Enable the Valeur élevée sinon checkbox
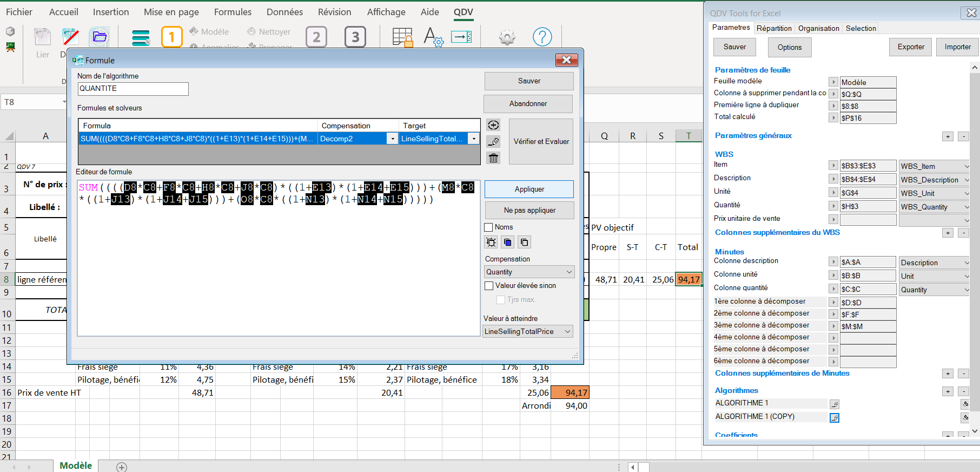Screen dimensions: 980x472 pyautogui.click(x=489, y=286)
